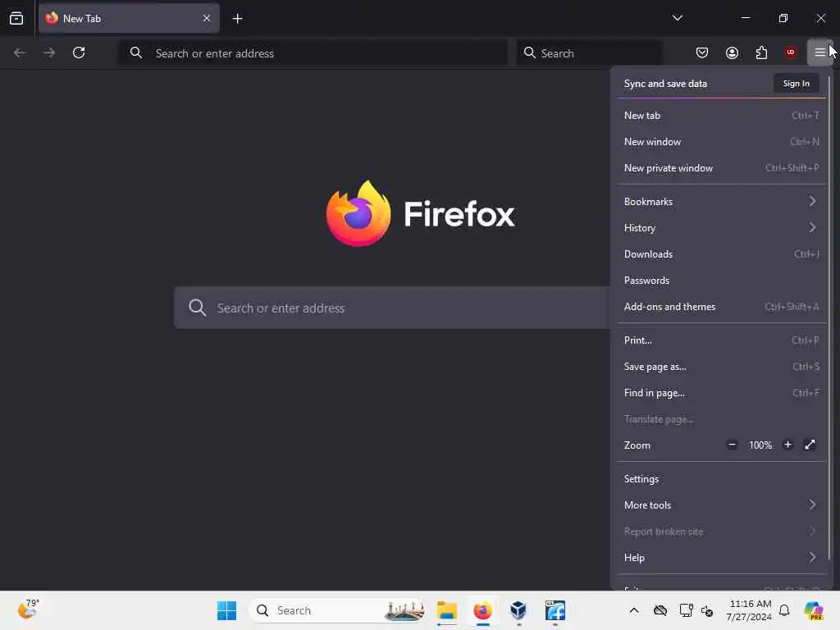The image size is (840, 630).
Task: Choose Save page as...
Action: (722, 367)
